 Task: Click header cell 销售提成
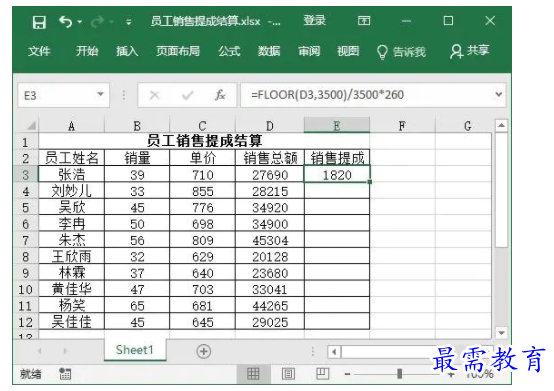(337, 158)
